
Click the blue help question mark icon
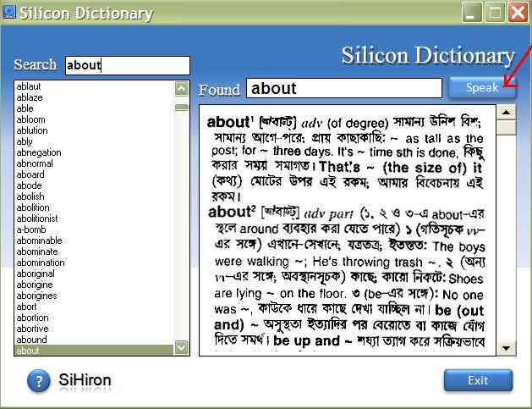pyautogui.click(x=39, y=381)
